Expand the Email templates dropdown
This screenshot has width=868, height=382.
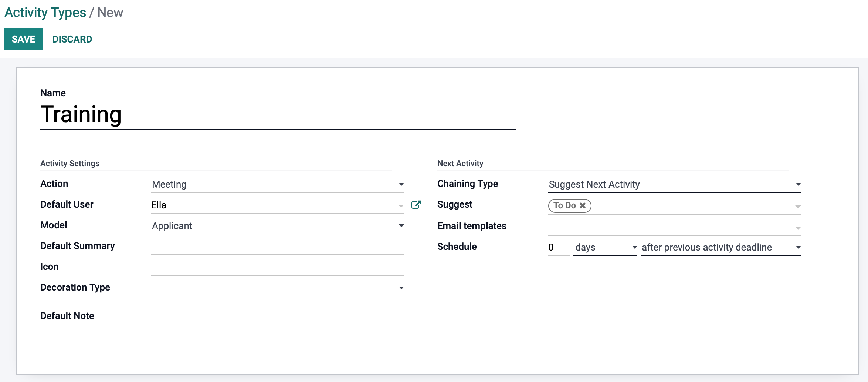tap(798, 228)
